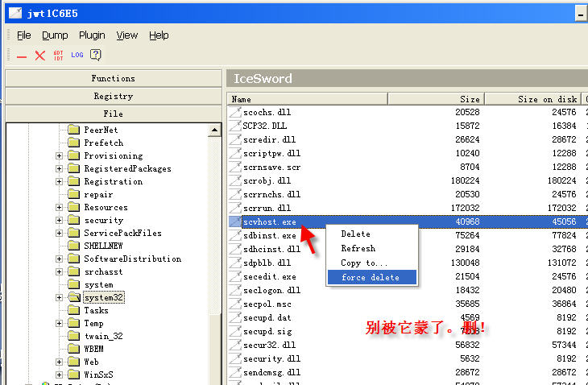Expand the Temp folder node
This screenshot has width=588, height=385.
(60, 324)
